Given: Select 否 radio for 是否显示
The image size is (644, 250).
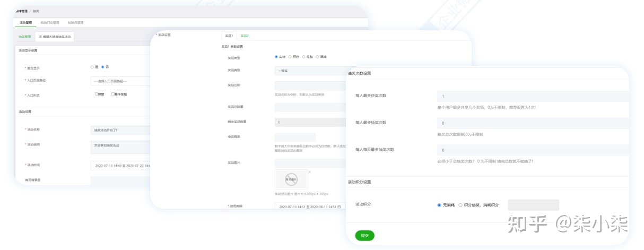Looking at the screenshot, I should (x=103, y=67).
